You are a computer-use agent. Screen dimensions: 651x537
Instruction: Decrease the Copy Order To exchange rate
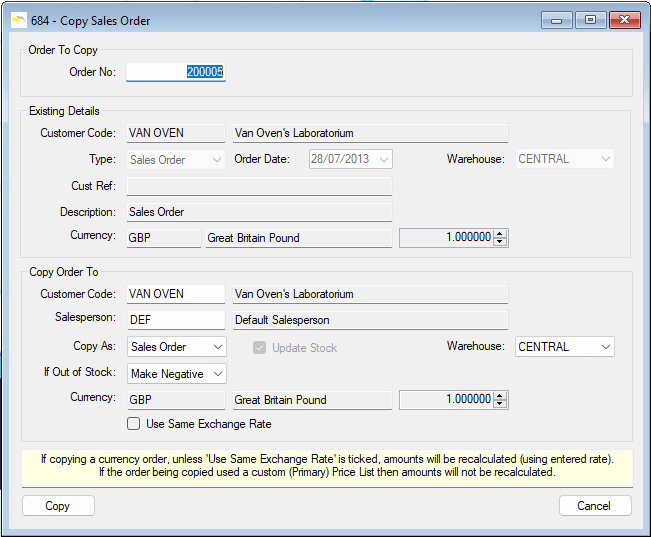[x=502, y=404]
